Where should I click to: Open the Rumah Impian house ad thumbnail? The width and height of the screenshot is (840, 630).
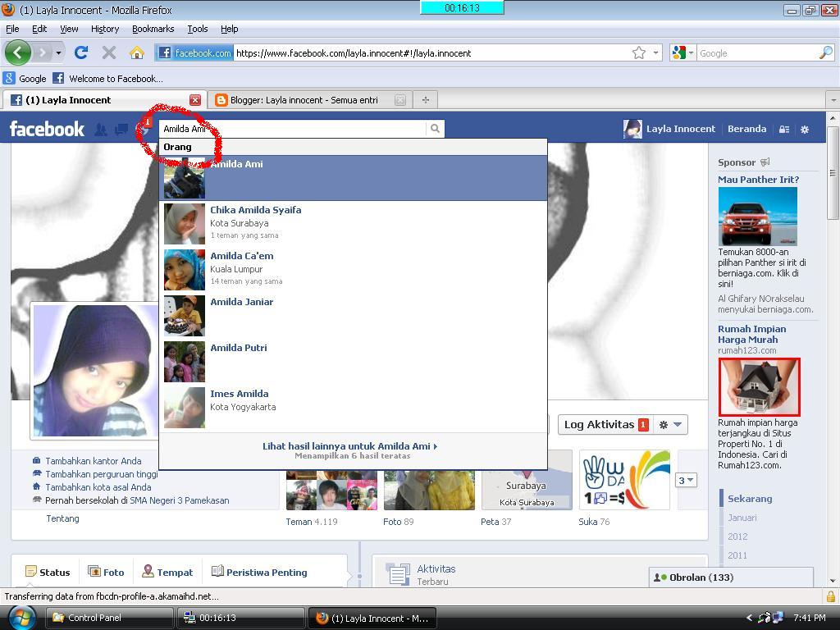pos(759,387)
